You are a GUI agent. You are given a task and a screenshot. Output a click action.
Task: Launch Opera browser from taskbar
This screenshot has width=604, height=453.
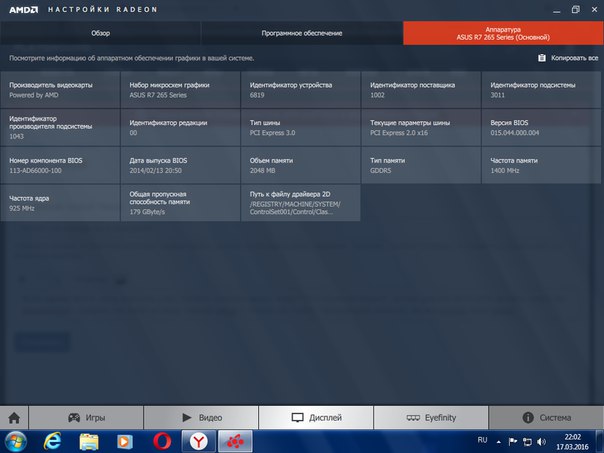click(162, 441)
